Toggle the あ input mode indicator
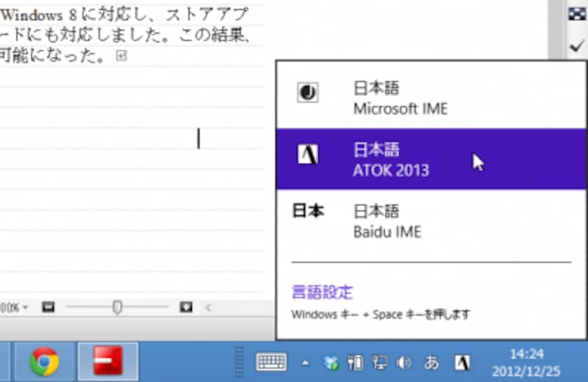 click(x=431, y=363)
